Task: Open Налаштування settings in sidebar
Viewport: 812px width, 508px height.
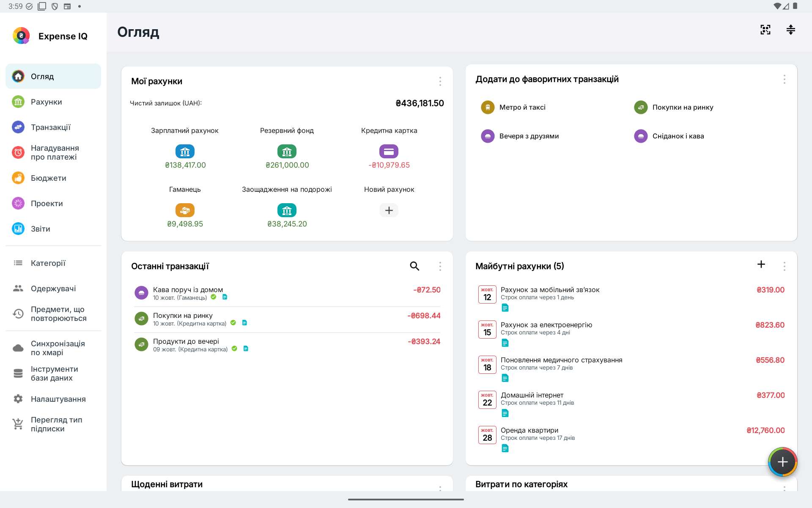Action: (53, 399)
